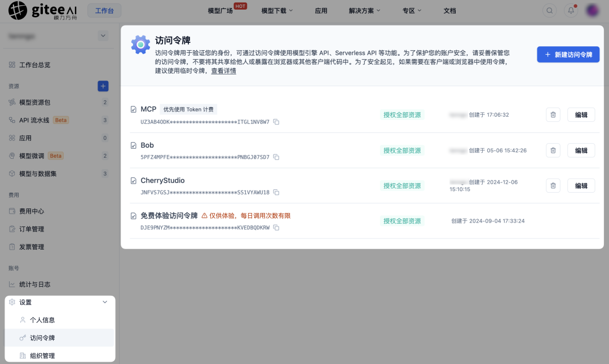The height and width of the screenshot is (364, 609).
Task: Click the CherryStudio token name
Action: (162, 180)
